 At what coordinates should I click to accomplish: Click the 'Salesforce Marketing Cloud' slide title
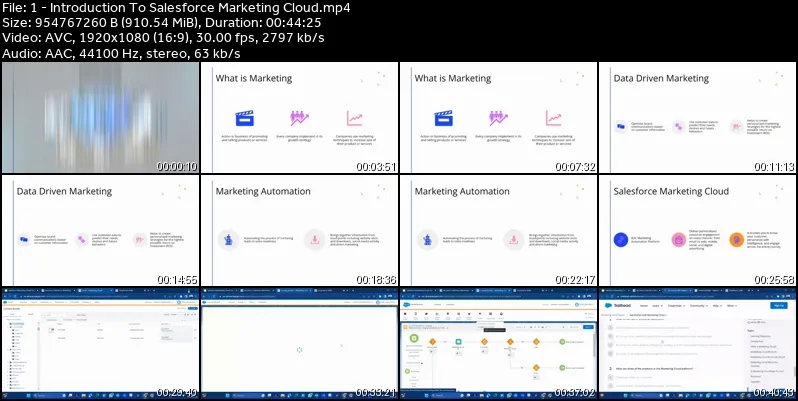[x=671, y=191]
